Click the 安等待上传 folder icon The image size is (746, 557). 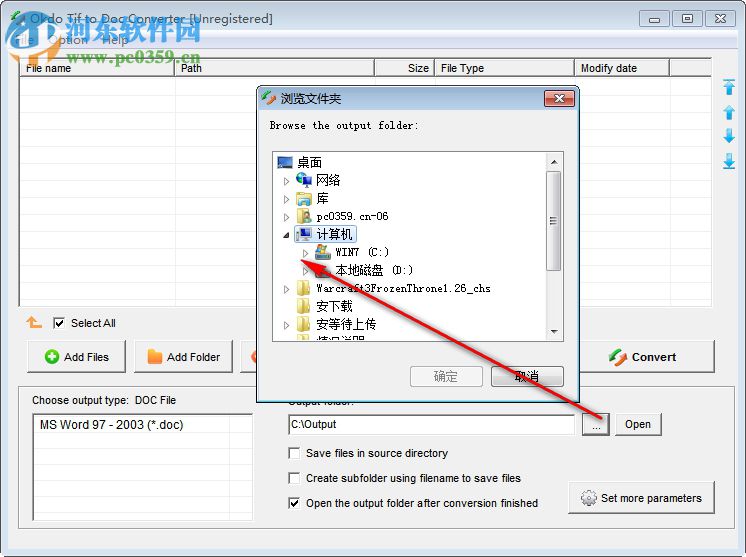pos(304,324)
